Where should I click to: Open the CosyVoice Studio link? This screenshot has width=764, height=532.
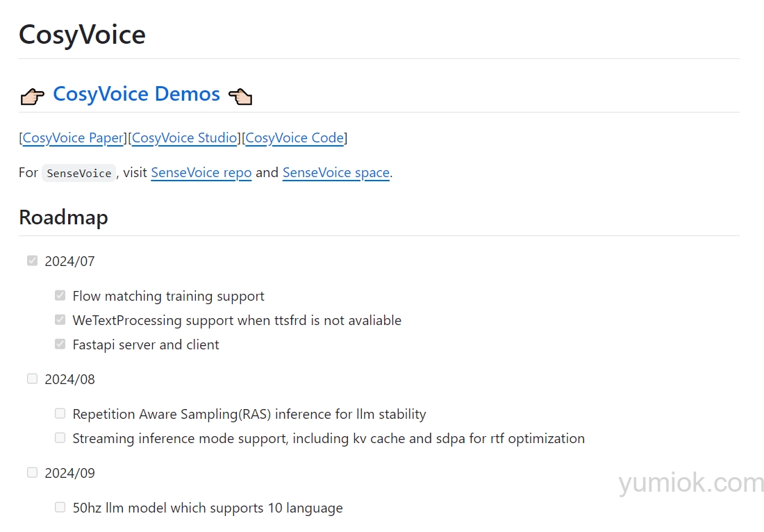click(x=185, y=138)
